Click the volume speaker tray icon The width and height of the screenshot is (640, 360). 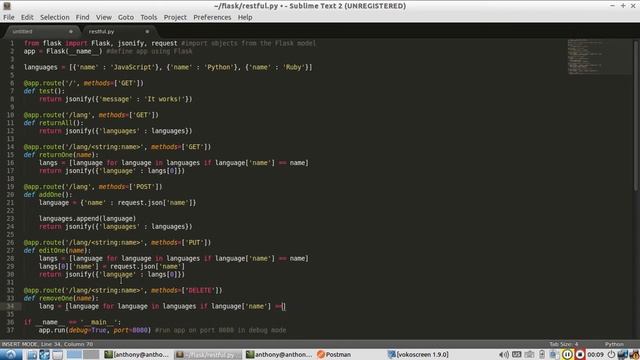[504, 354]
